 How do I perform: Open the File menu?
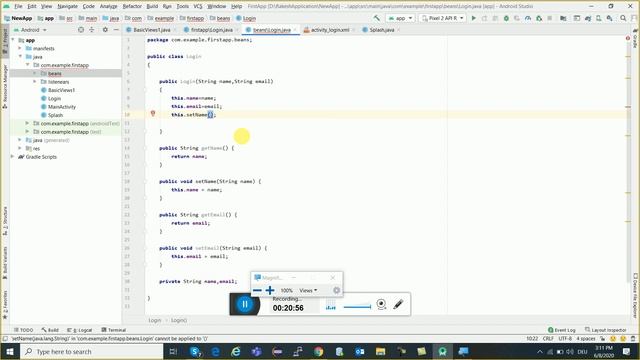pos(18,6)
